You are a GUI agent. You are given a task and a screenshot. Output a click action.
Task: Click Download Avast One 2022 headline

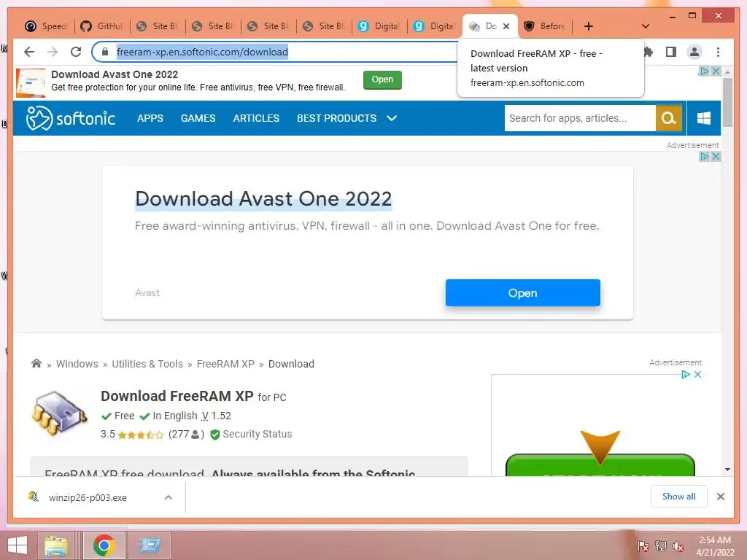pos(263,198)
